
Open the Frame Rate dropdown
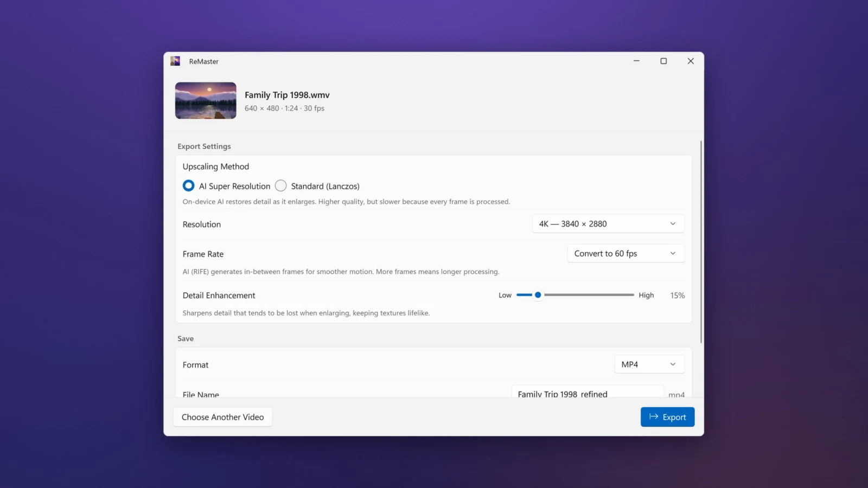(626, 254)
